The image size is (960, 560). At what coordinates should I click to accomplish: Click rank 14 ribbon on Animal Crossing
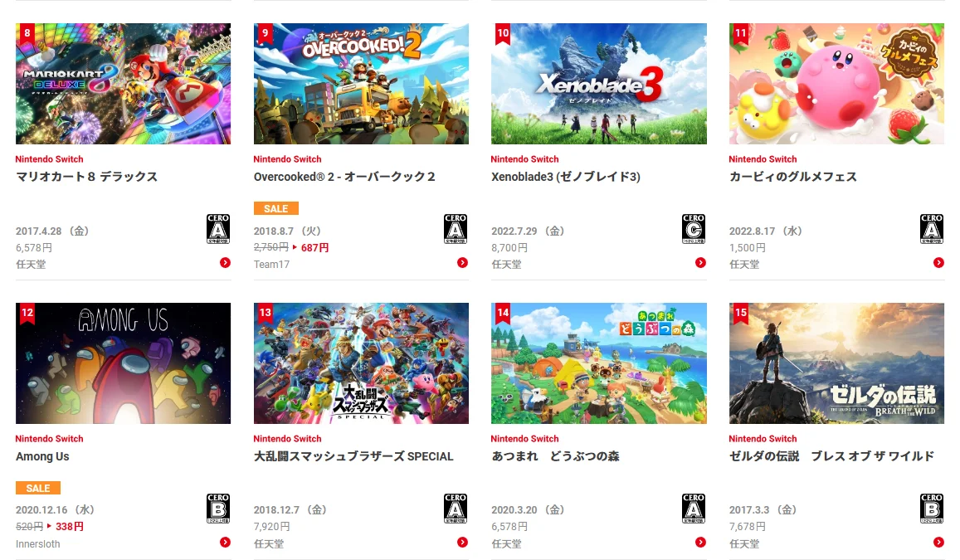503,314
